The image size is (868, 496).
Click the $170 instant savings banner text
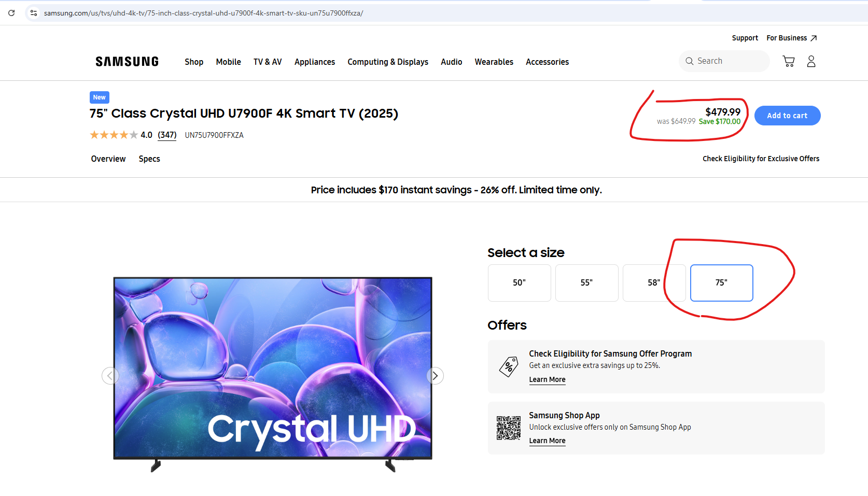point(456,190)
